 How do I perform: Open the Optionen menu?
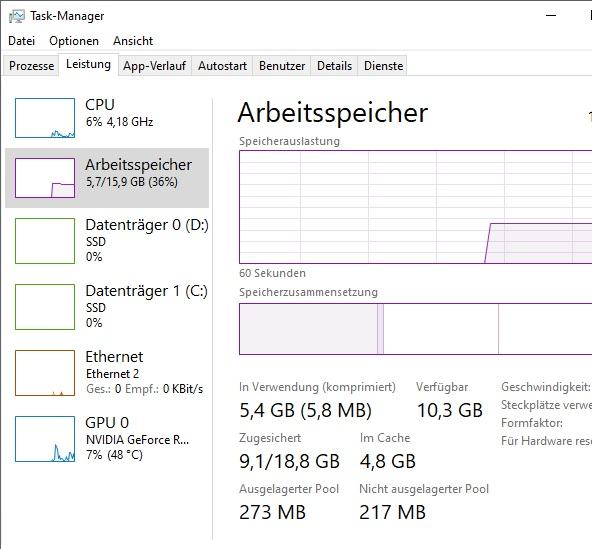pos(74,41)
